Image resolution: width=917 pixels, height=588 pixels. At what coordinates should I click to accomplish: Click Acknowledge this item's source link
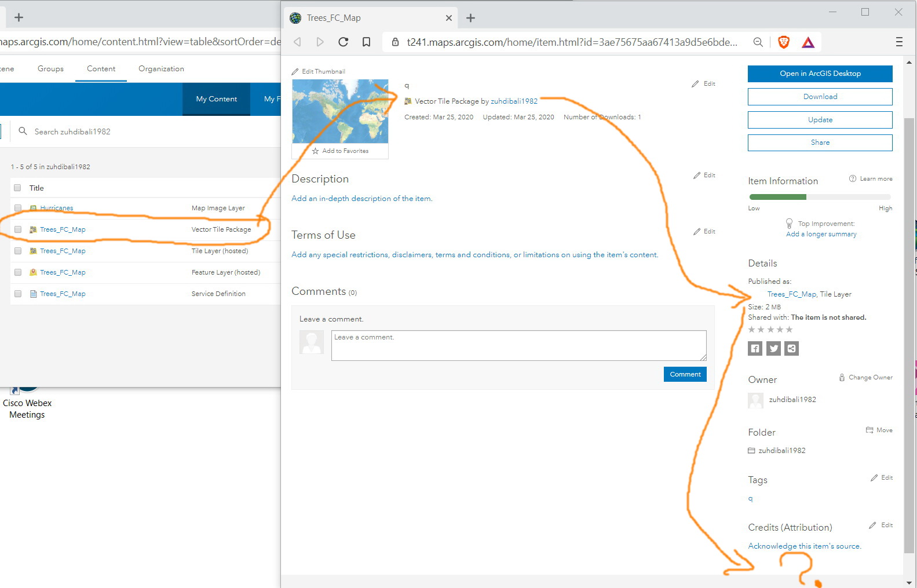(x=805, y=546)
